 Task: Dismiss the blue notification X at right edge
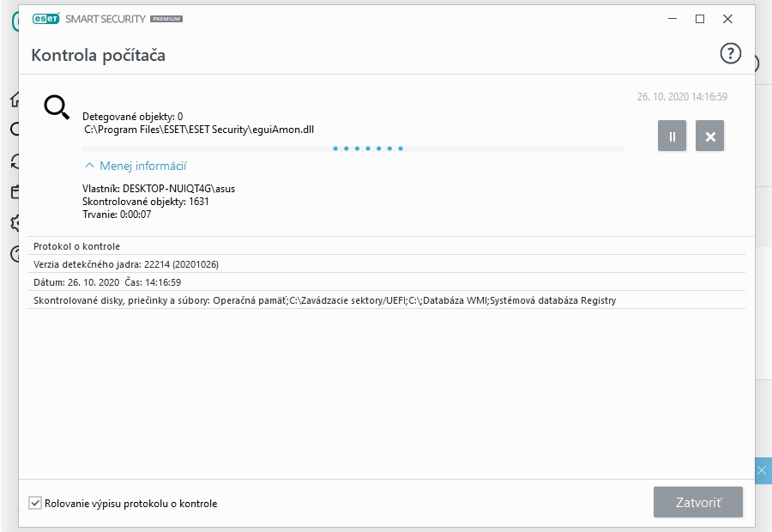(762, 470)
